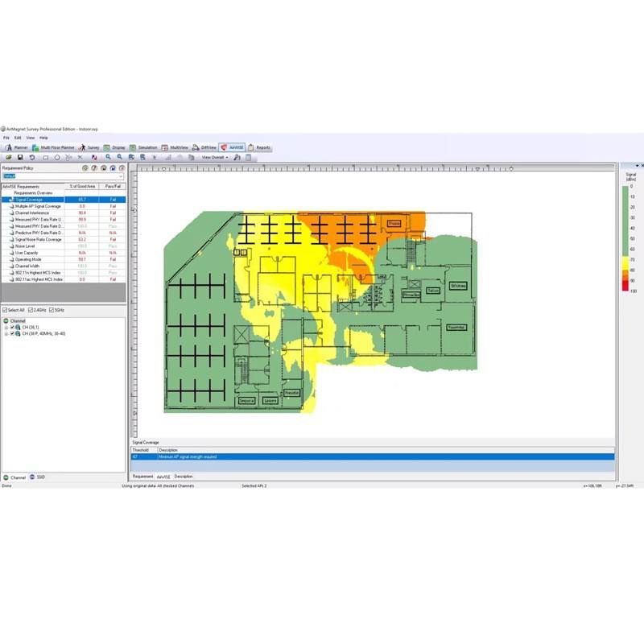Image resolution: width=644 pixels, height=644 pixels.
Task: Click first round Requirement Policy icon
Action: pos(85,168)
